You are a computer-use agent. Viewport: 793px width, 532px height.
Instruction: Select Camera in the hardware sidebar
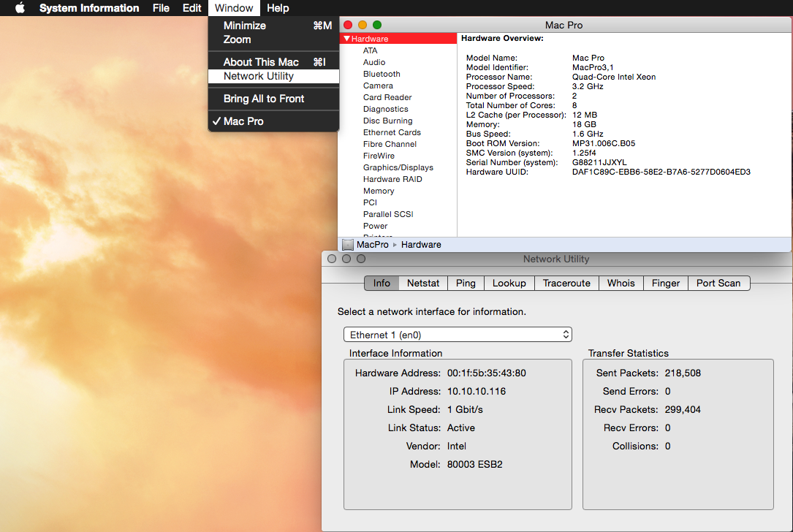point(378,85)
